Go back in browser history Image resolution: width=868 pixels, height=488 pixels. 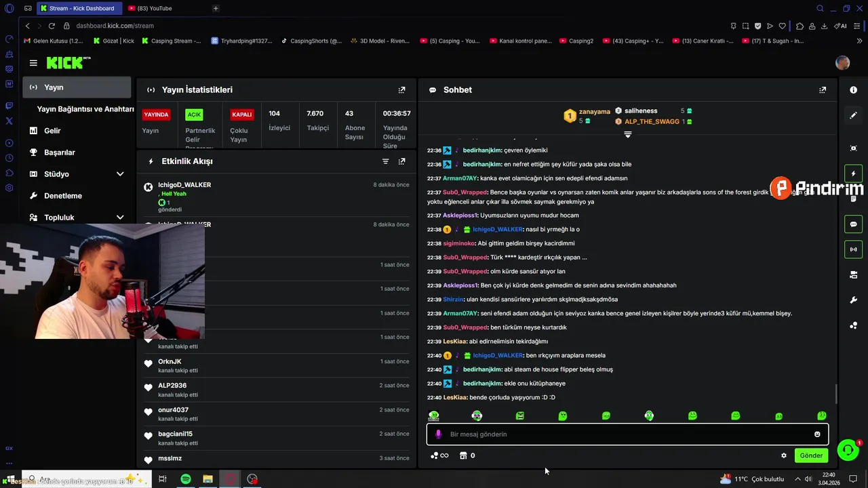click(28, 26)
